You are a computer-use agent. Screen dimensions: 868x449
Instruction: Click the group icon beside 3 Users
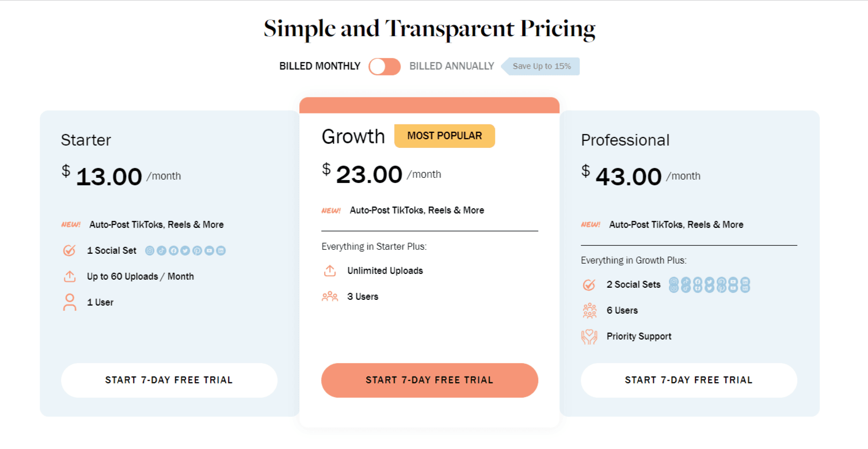[x=330, y=296]
